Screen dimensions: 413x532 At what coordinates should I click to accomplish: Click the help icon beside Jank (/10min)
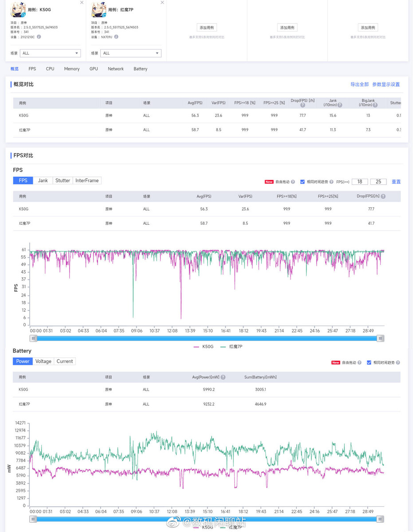coord(340,105)
